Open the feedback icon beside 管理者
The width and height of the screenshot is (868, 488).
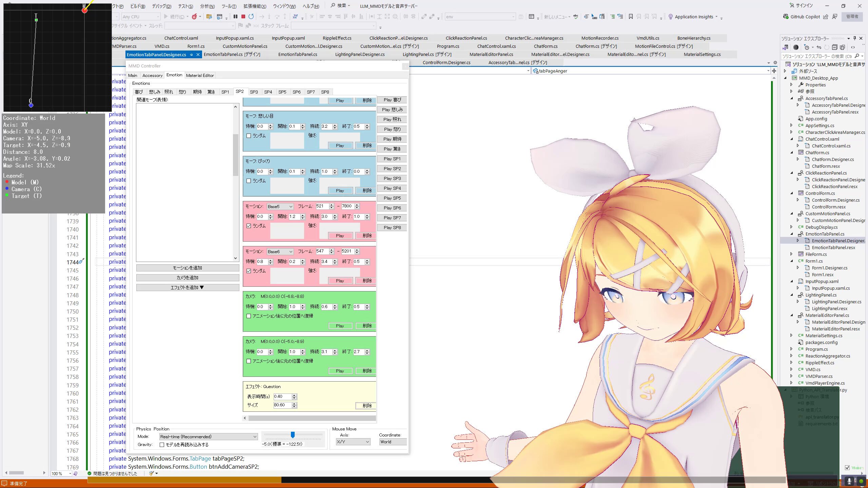click(x=835, y=17)
